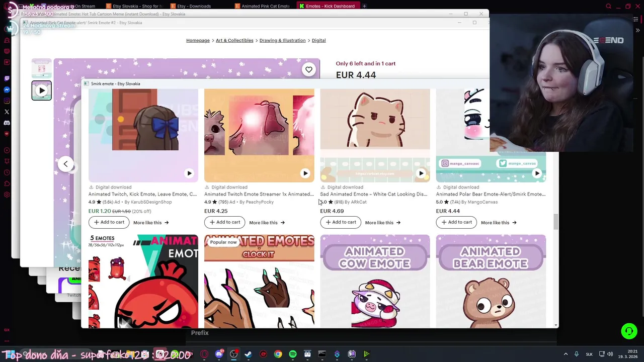Open the red angry 5 Emotes product image
Image resolution: width=644 pixels, height=362 pixels.
coord(143,281)
